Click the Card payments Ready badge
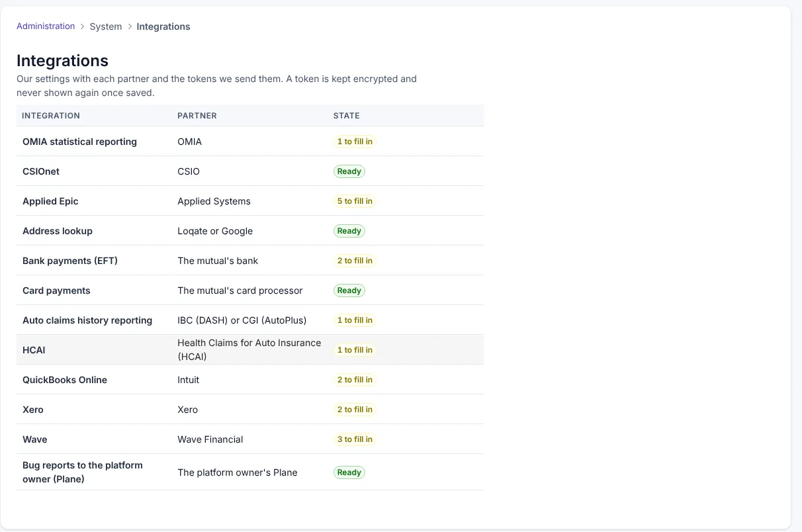This screenshot has height=532, width=802. tap(349, 290)
